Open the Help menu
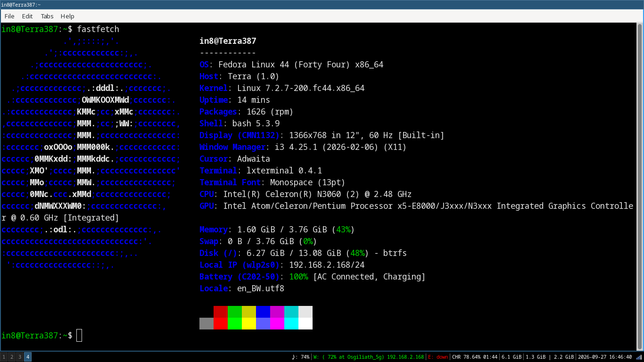644x362 pixels. click(67, 16)
